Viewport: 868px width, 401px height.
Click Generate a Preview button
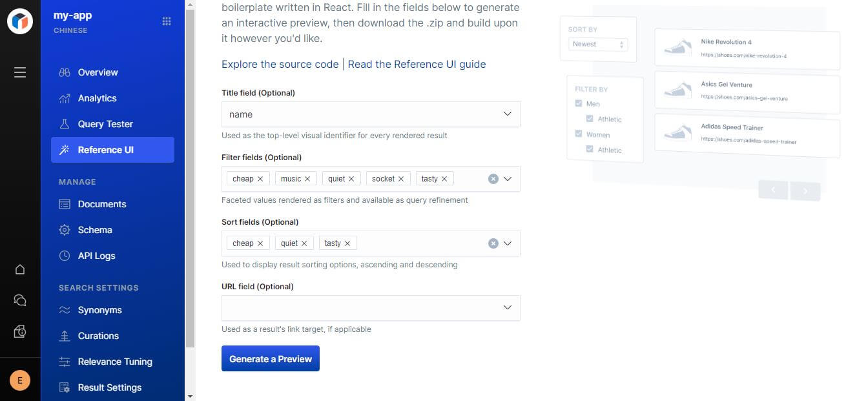coord(271,359)
